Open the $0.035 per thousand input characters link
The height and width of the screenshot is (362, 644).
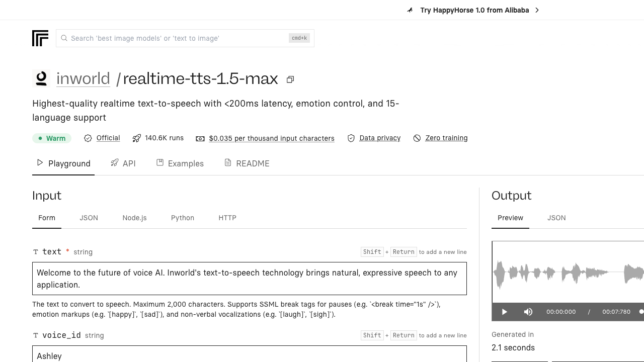click(272, 138)
